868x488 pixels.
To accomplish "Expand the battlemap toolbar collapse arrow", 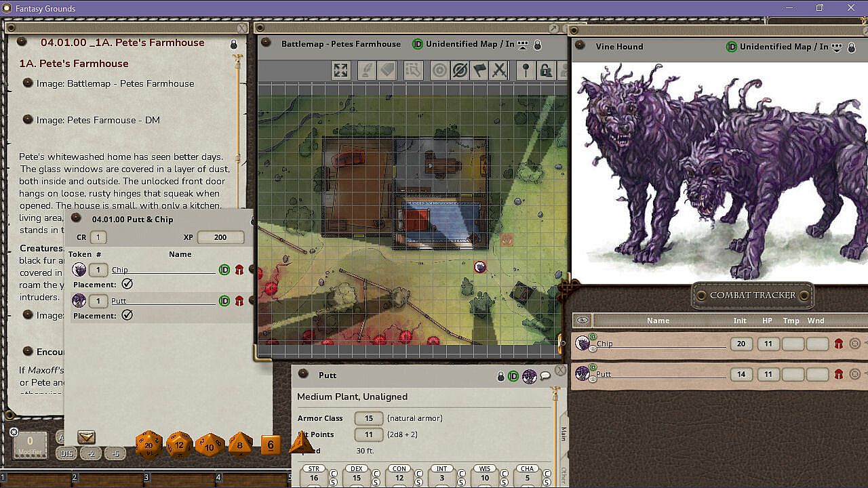I will tap(523, 45).
